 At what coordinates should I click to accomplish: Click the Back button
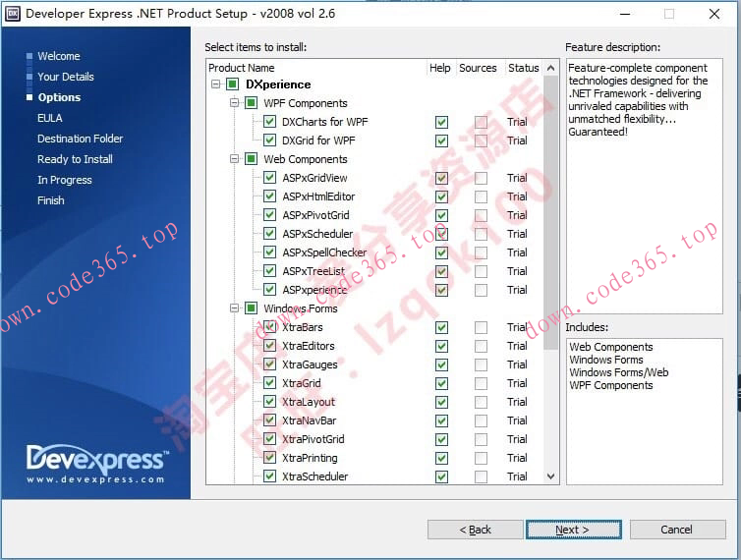pyautogui.click(x=475, y=530)
